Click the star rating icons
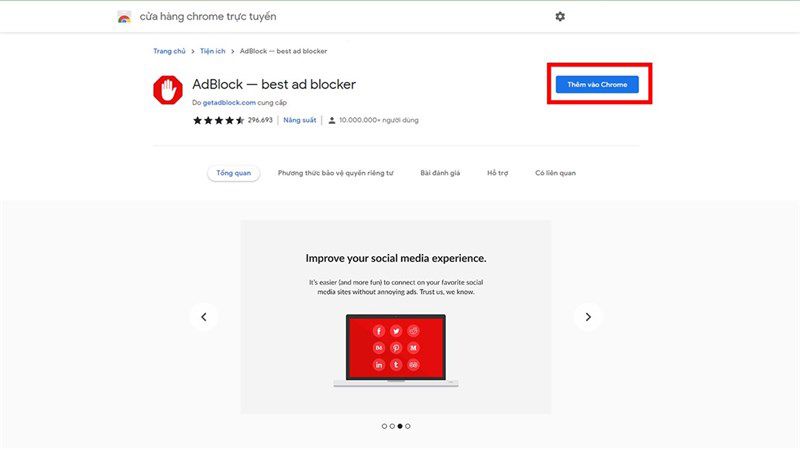 218,120
